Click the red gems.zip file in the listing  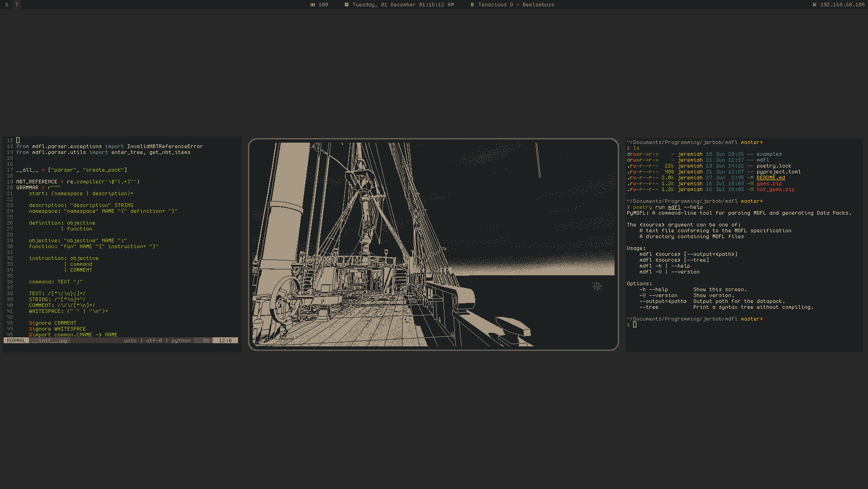[769, 183]
